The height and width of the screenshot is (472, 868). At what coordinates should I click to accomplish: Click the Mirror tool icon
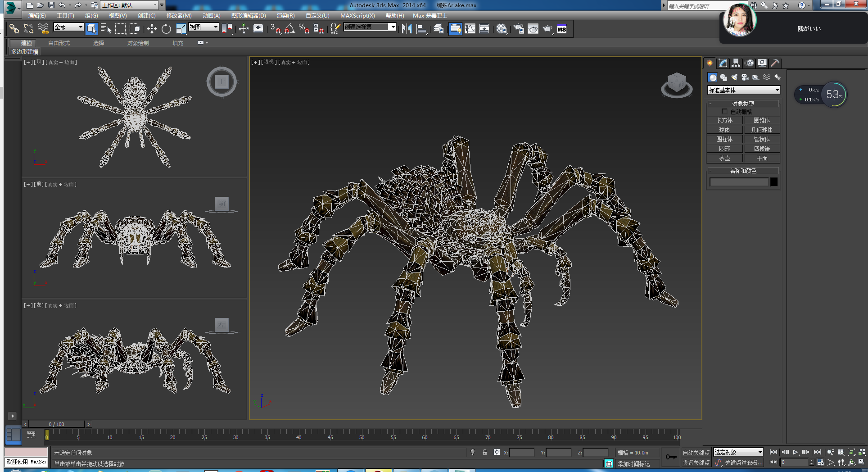[x=407, y=29]
